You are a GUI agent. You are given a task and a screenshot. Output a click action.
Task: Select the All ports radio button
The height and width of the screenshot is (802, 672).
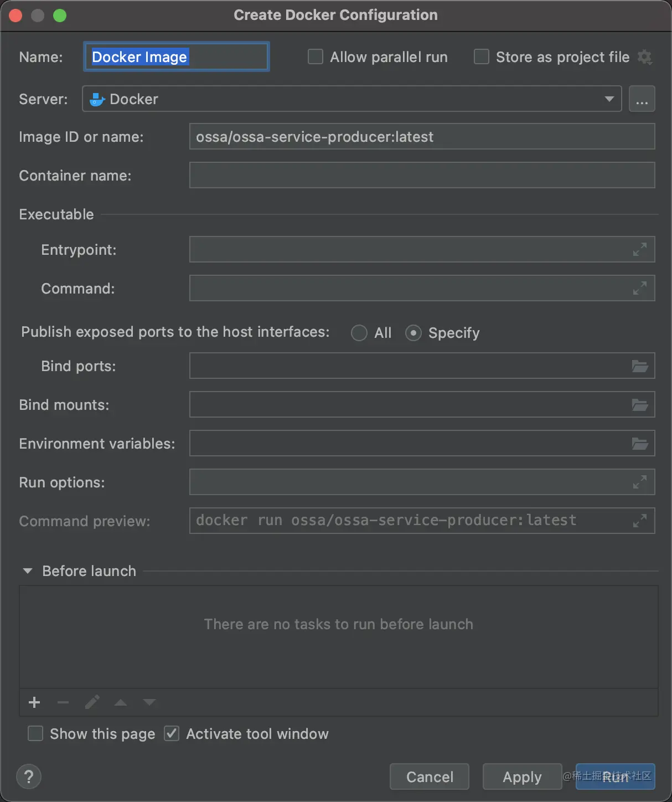pyautogui.click(x=359, y=333)
